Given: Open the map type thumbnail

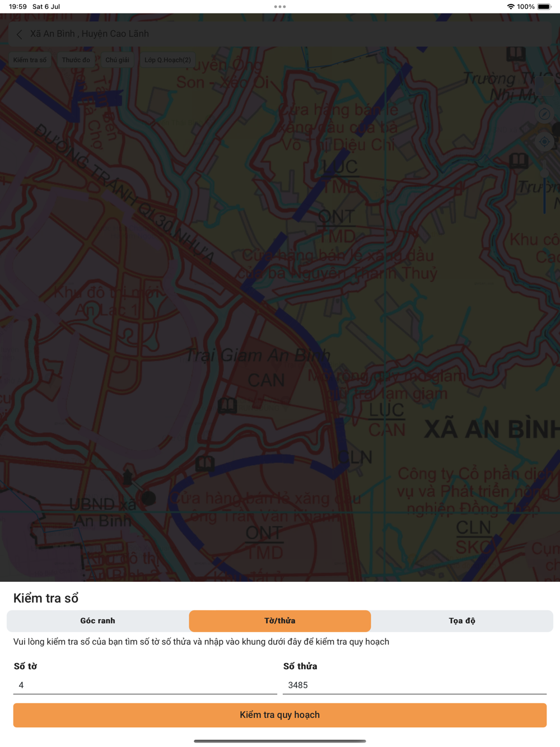Looking at the screenshot, I should click(544, 86).
